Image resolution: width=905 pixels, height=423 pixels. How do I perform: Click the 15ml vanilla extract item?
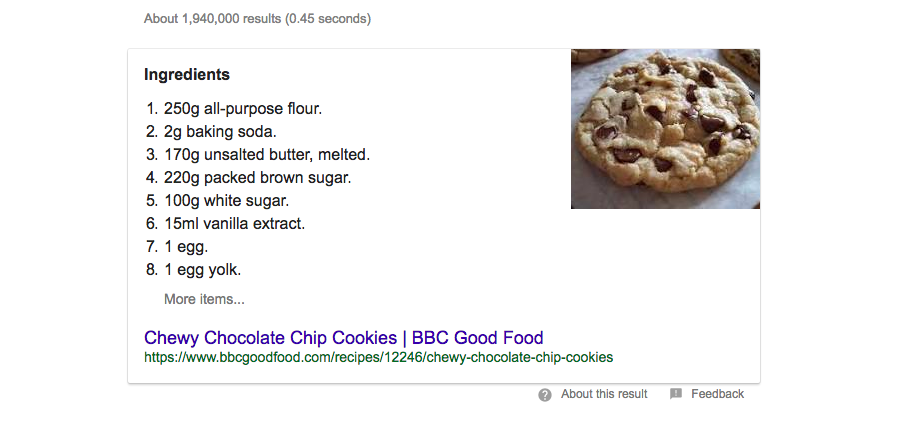[x=234, y=223]
